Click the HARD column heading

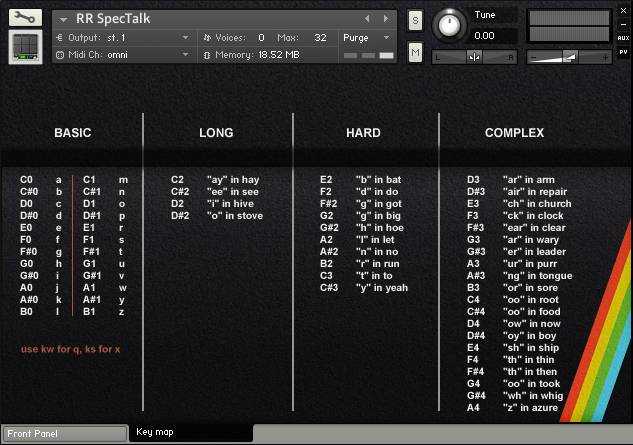click(x=363, y=133)
